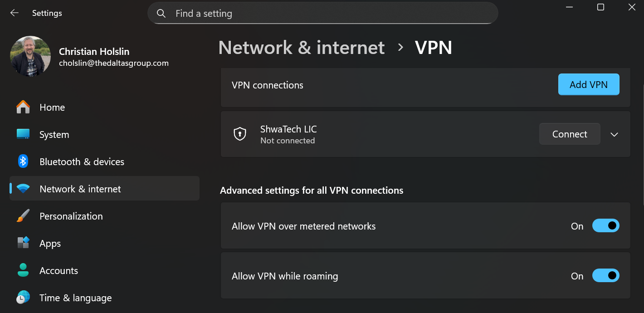Click the Time & language globe icon
644x313 pixels.
click(x=23, y=298)
